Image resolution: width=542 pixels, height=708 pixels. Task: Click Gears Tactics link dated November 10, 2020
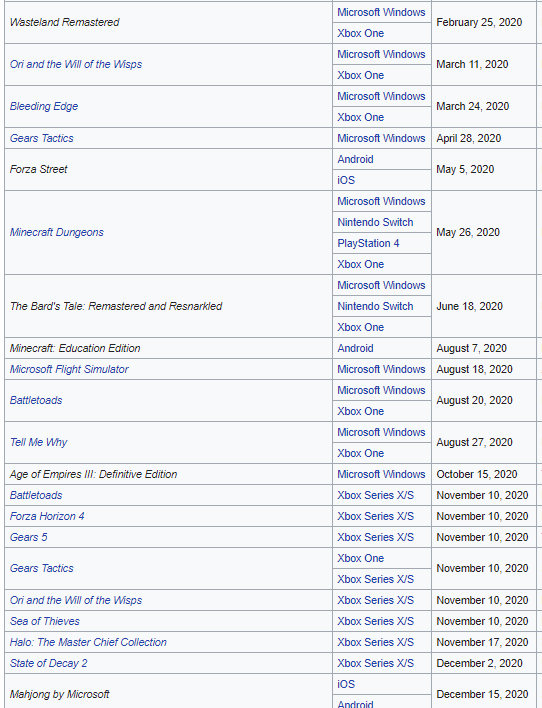42,568
